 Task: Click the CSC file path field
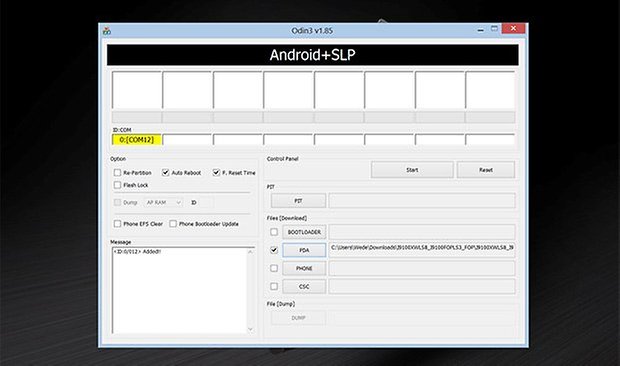(422, 287)
